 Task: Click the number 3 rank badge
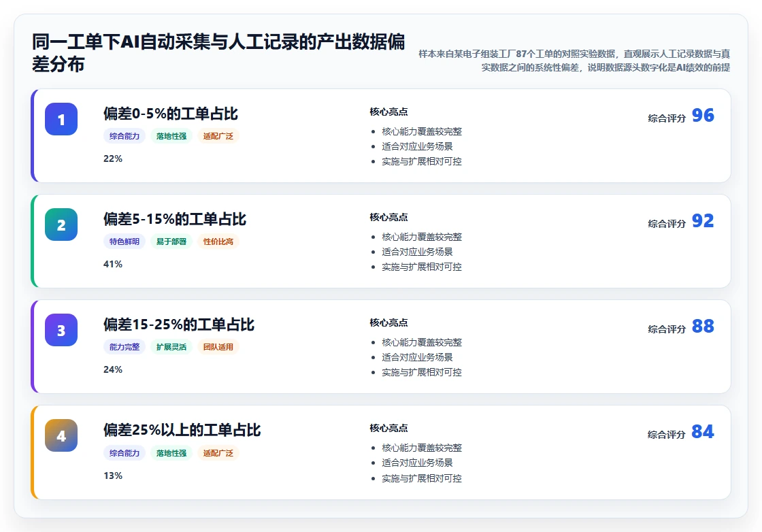[x=61, y=330]
